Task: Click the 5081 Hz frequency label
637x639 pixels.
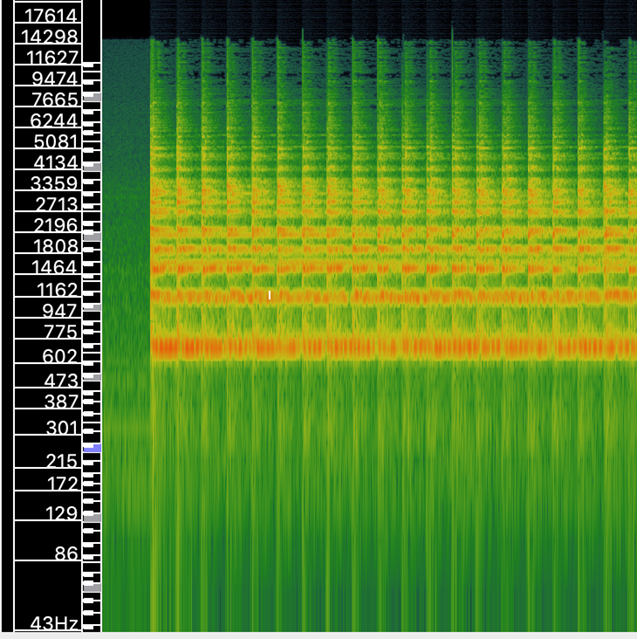Action: (x=55, y=140)
